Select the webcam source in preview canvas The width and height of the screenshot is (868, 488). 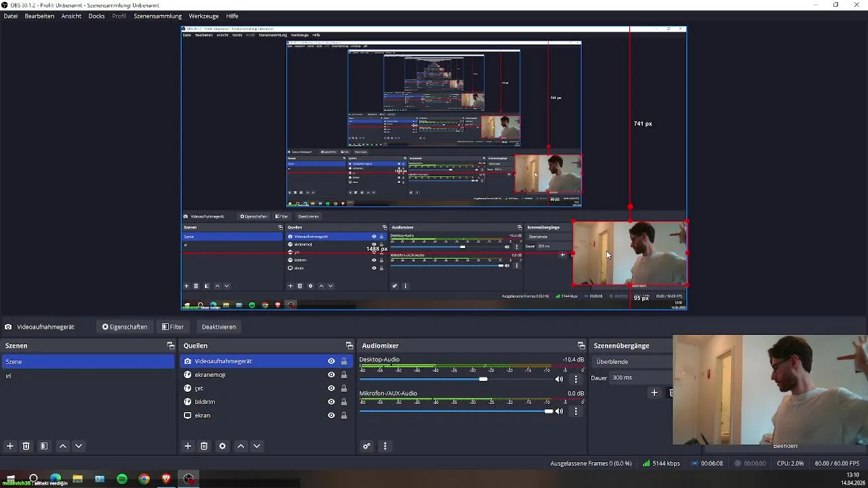(630, 253)
